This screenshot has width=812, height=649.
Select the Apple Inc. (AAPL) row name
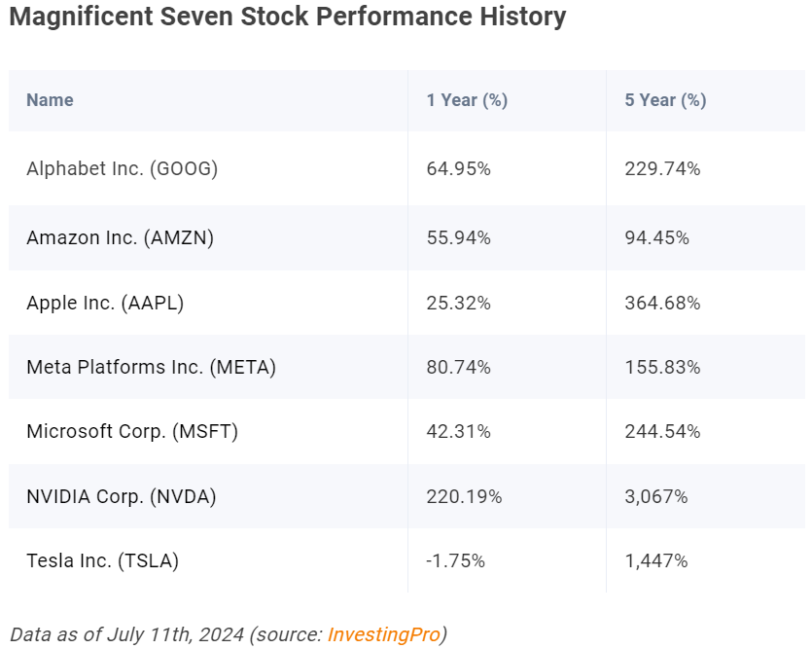coord(105,303)
